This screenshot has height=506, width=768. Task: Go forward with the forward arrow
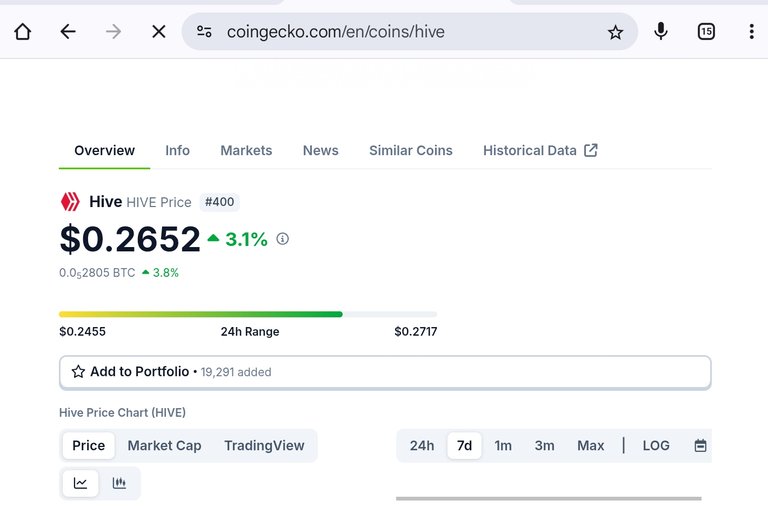click(x=113, y=32)
